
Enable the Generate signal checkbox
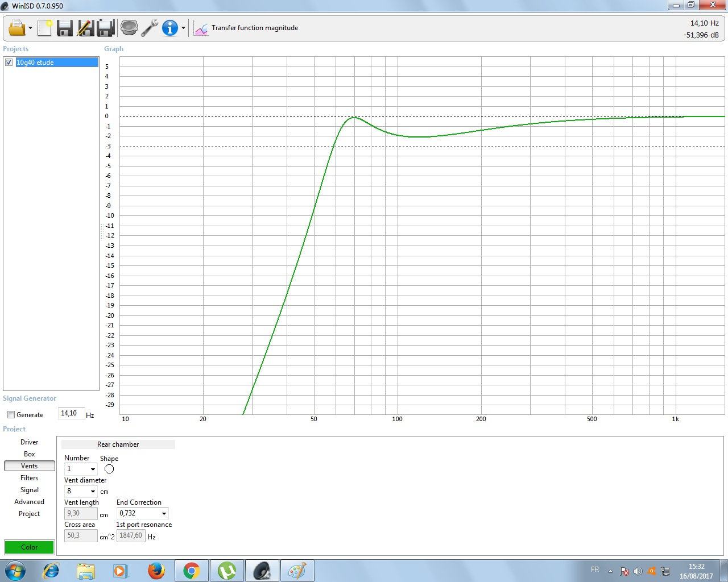pos(11,415)
